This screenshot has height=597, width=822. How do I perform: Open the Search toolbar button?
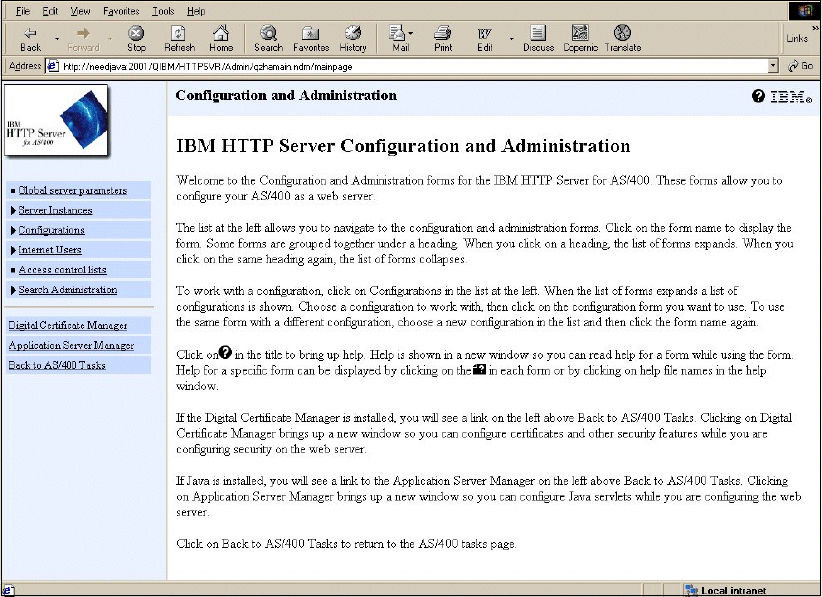pos(268,39)
